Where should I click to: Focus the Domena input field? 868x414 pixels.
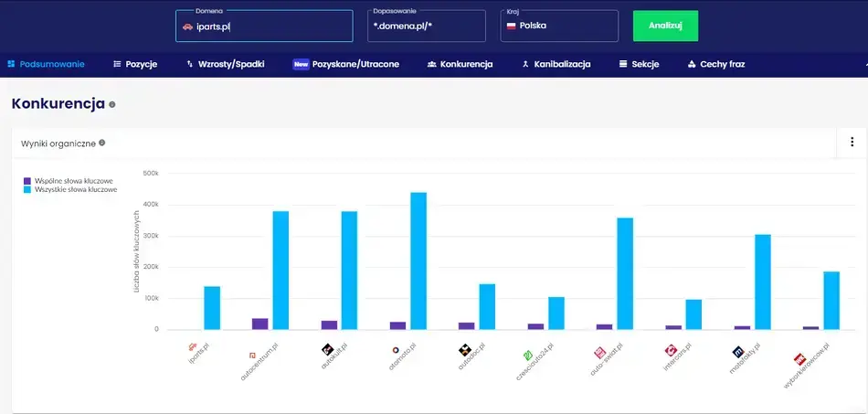264,27
